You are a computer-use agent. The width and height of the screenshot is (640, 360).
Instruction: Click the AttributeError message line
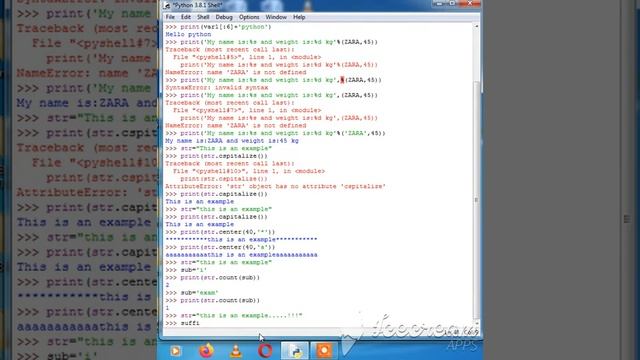pyautogui.click(x=276, y=187)
